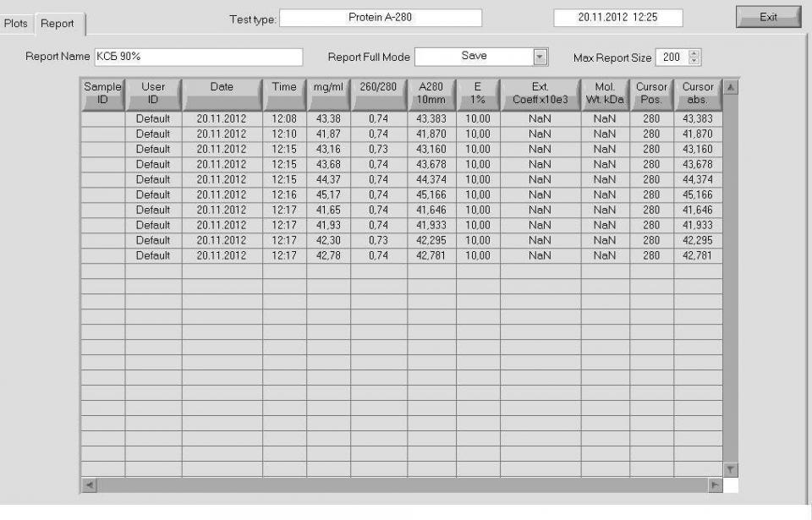
Task: Click the 260/280 column header
Action: (378, 93)
